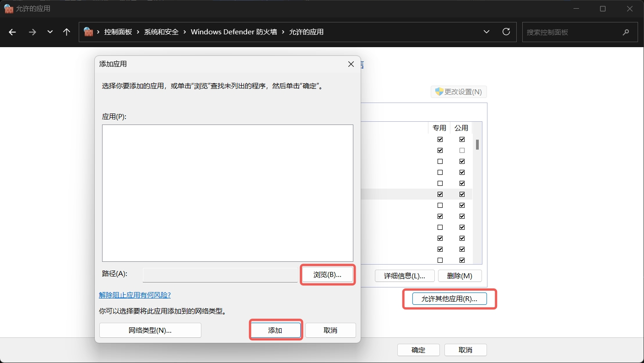Click the back navigation arrow
644x363 pixels.
(12, 32)
